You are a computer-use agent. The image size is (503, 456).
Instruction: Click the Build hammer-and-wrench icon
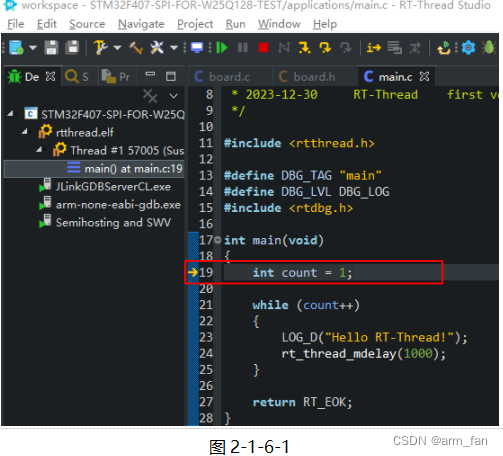pyautogui.click(x=100, y=48)
